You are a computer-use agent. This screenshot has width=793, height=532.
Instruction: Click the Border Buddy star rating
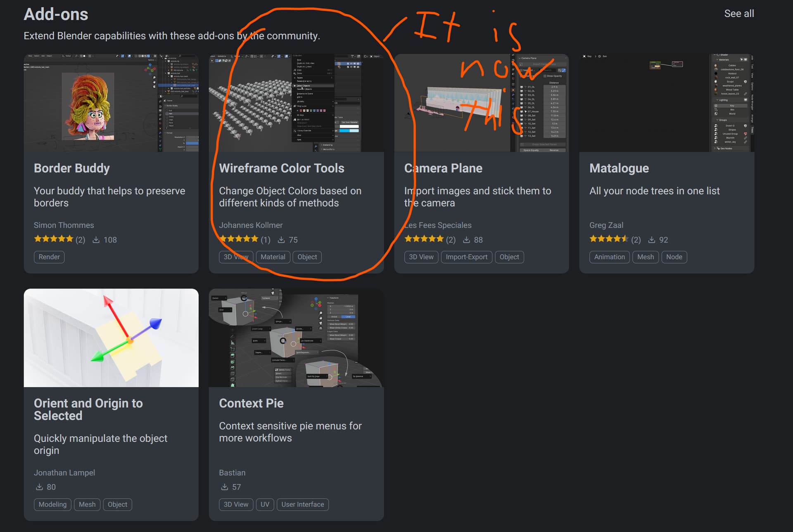click(54, 239)
